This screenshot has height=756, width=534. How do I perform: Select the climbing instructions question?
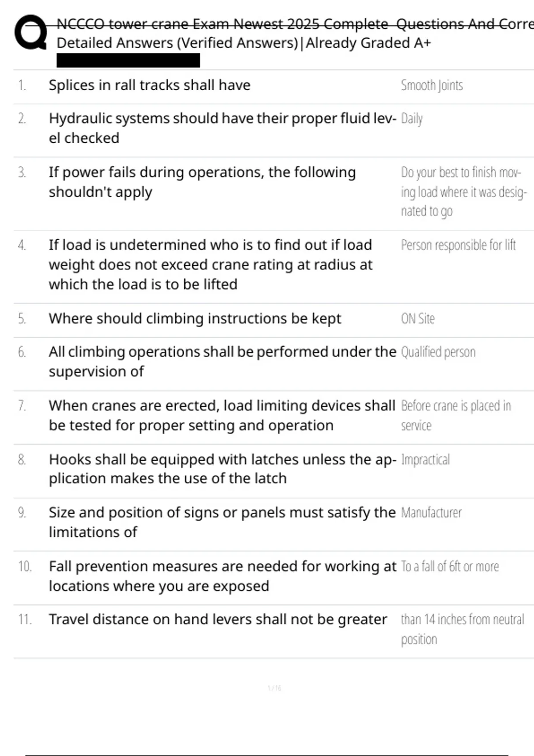point(195,318)
